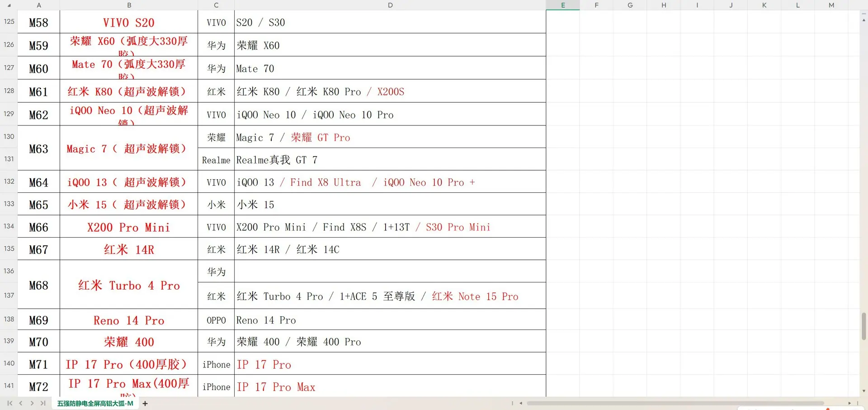868x410 pixels.
Task: Select cell containing M68
Action: [x=39, y=285]
